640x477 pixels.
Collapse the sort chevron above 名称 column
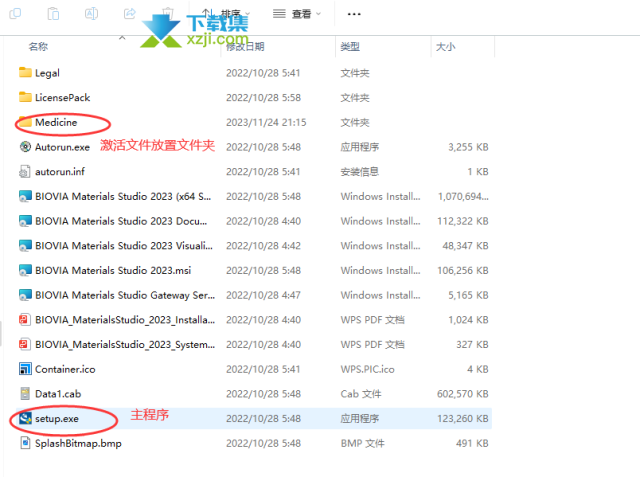[x=122, y=38]
